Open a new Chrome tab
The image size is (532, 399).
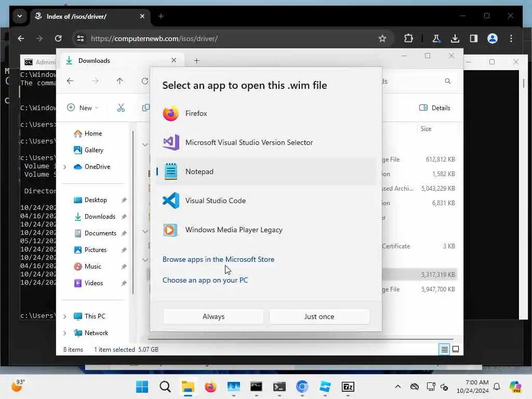pyautogui.click(x=161, y=16)
